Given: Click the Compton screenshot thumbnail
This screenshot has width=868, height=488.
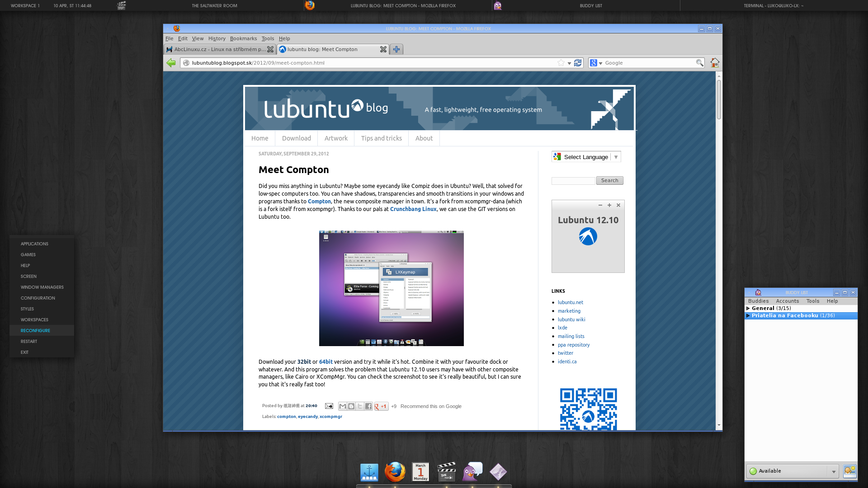Looking at the screenshot, I should [392, 288].
